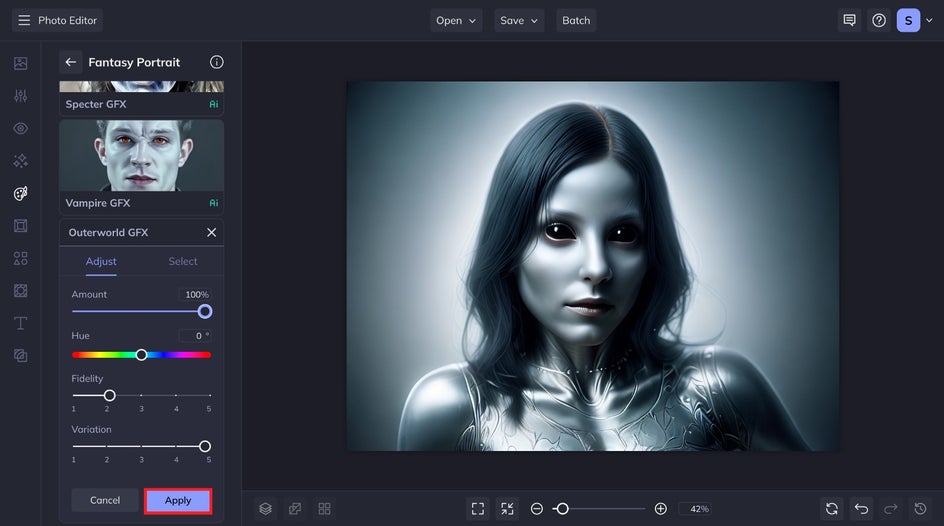Open the Textures sidebar icon

pyautogui.click(x=20, y=291)
